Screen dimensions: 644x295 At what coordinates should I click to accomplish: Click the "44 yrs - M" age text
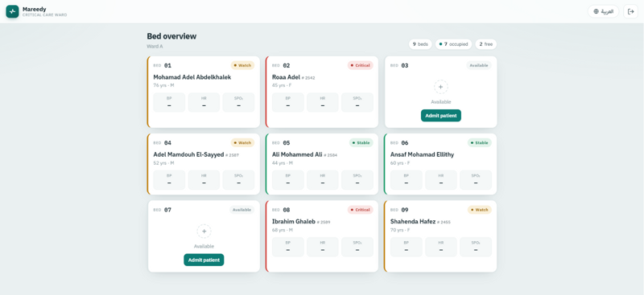point(283,163)
